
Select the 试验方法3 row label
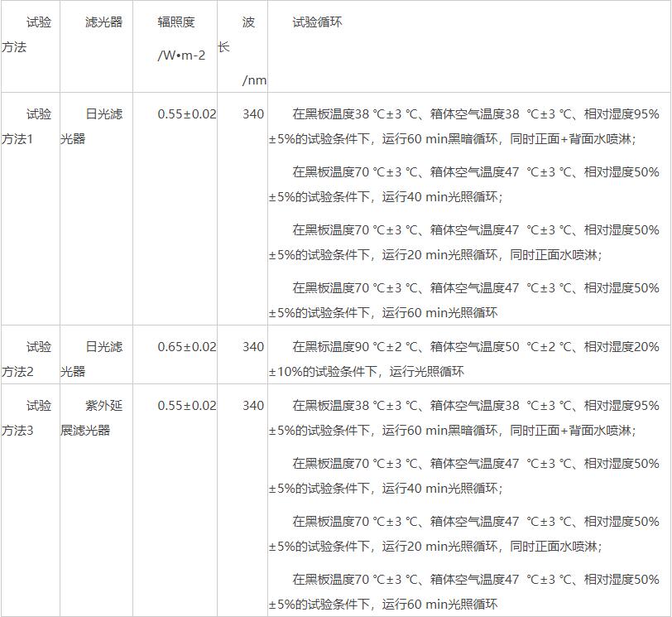pyautogui.click(x=27, y=417)
